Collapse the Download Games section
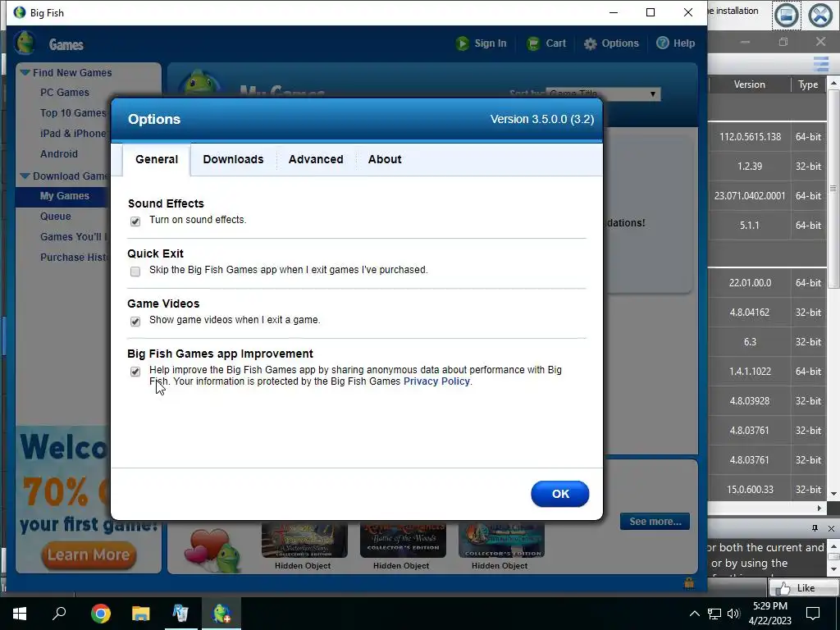This screenshot has height=630, width=840. (25, 176)
